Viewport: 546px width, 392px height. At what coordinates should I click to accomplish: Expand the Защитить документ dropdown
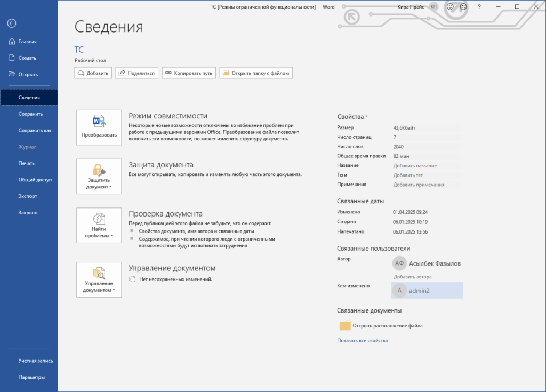(x=99, y=176)
